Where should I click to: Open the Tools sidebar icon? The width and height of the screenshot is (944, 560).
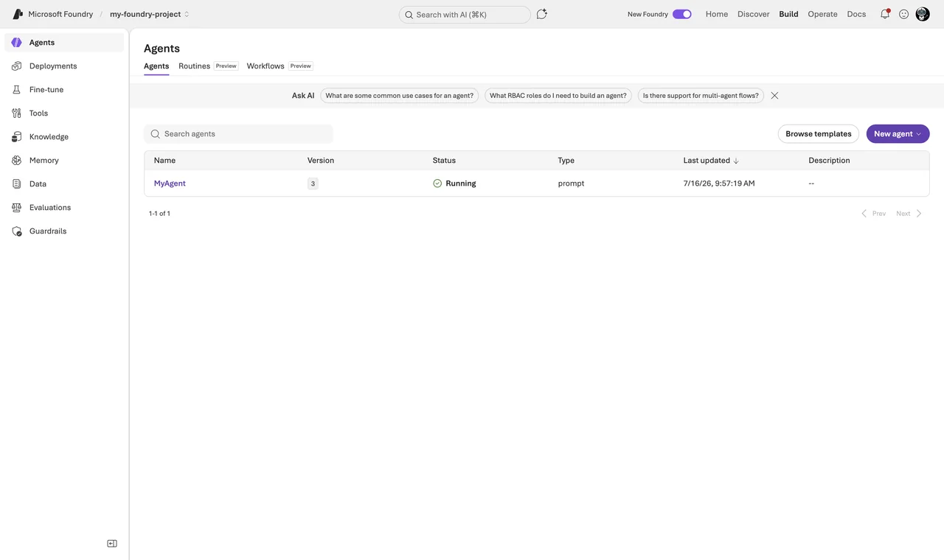point(17,113)
